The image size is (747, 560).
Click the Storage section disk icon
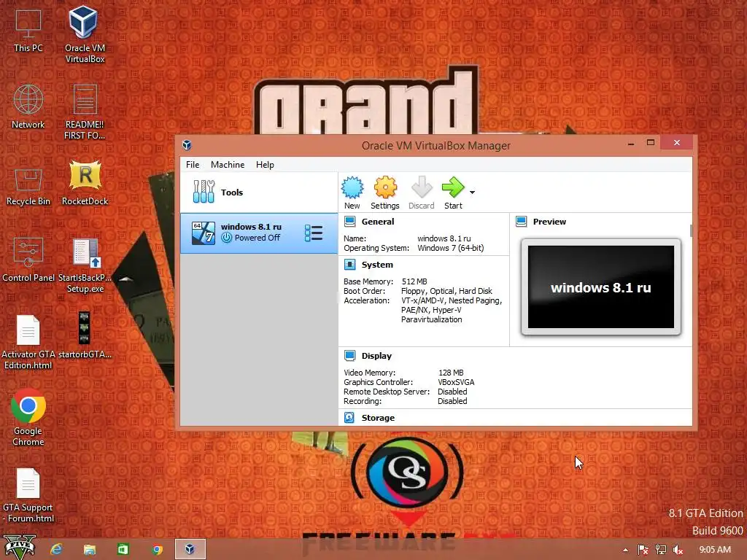click(349, 418)
